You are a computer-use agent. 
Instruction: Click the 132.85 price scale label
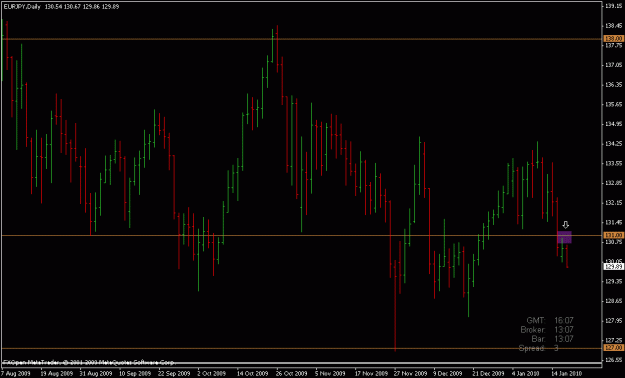click(614, 183)
